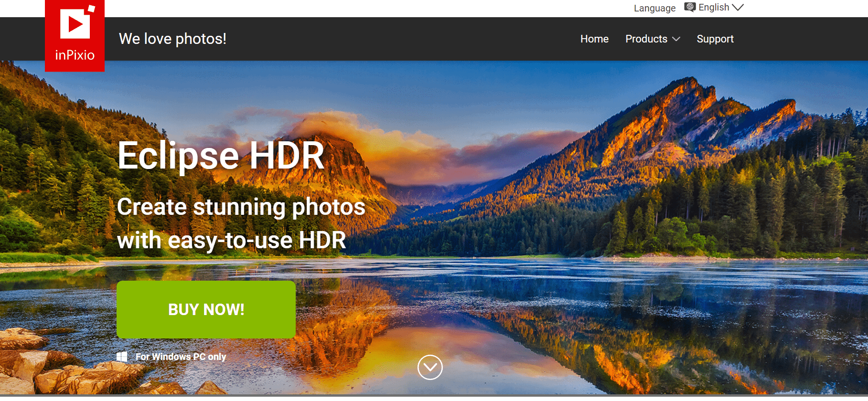Click the "Create stunning photos" text line
Screen dimensions: 868x401
click(241, 207)
